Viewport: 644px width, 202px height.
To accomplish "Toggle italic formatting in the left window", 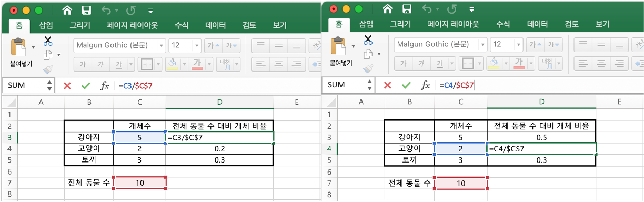I will pyautogui.click(x=100, y=64).
